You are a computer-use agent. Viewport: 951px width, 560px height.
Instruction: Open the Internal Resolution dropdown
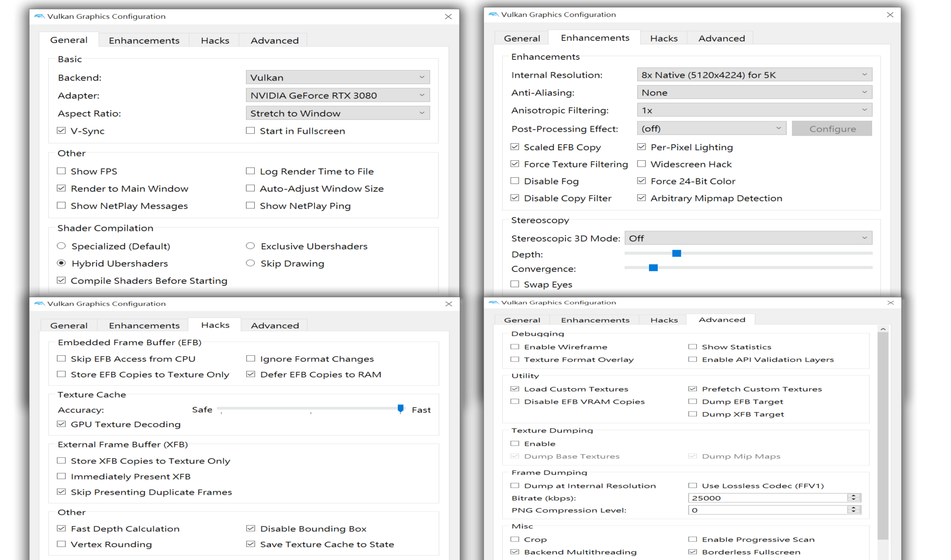[754, 75]
